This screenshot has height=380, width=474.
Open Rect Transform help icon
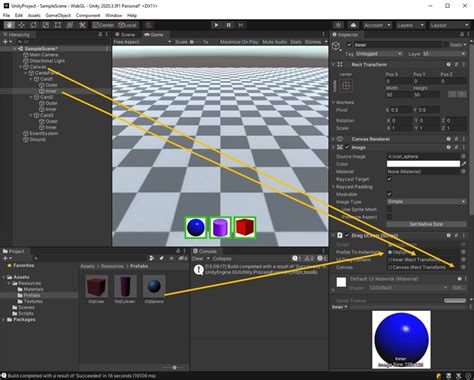(x=449, y=64)
